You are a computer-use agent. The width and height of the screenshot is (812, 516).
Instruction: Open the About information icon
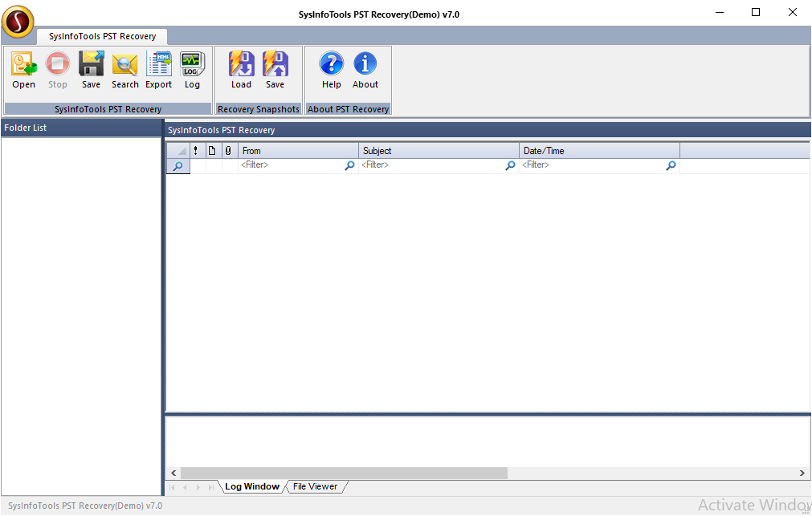click(x=365, y=70)
